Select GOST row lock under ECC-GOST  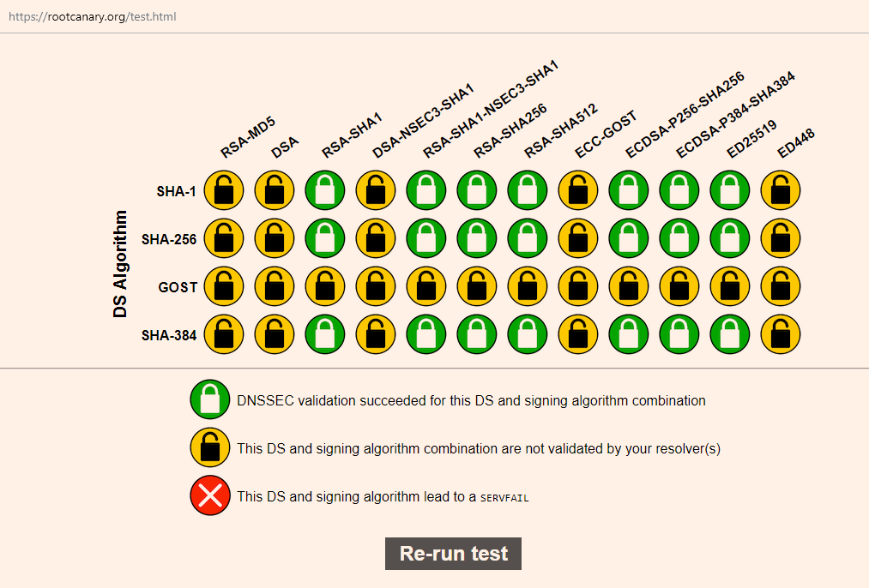coord(578,286)
